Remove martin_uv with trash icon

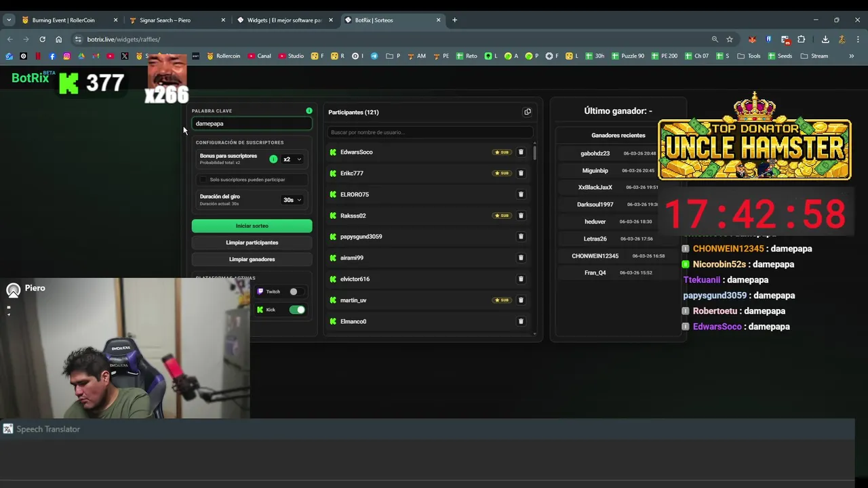[x=521, y=300]
